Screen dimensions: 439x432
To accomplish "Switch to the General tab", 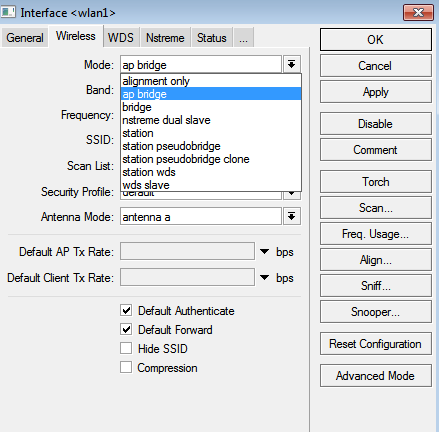I will (x=25, y=38).
